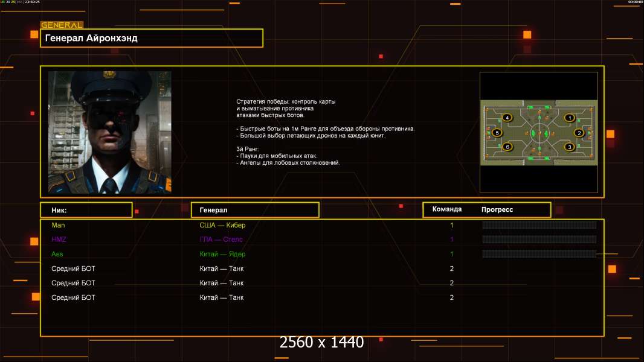Select start position 2 on the minimap
This screenshot has width=644, height=362.
point(579,133)
